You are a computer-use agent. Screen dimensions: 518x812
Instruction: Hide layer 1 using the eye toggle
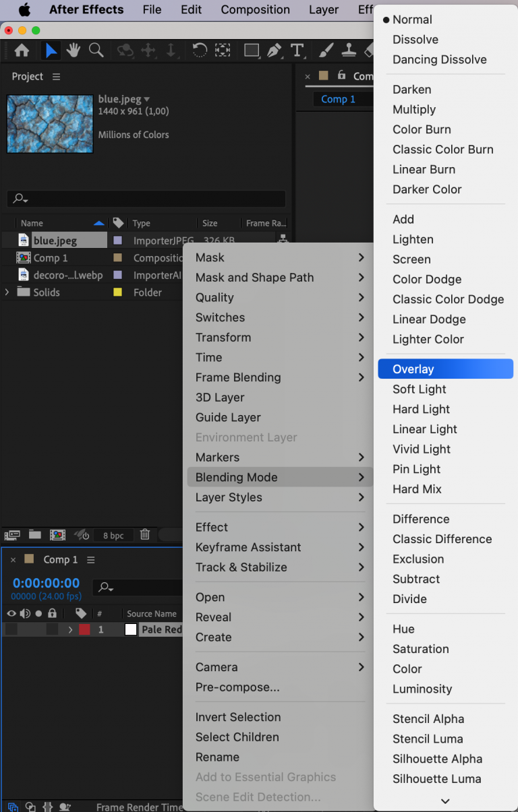click(x=11, y=629)
